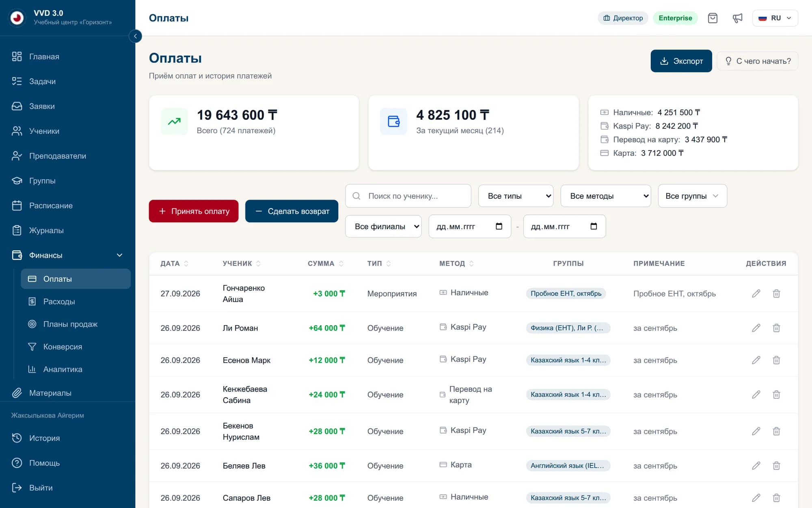
Task: Delete Беляев Лев payment trash icon
Action: [x=776, y=466]
